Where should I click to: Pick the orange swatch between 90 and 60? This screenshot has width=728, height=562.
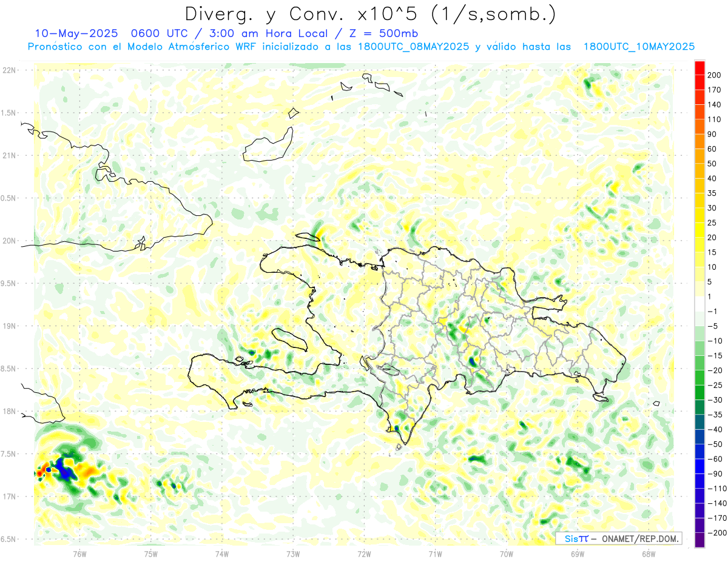click(699, 141)
